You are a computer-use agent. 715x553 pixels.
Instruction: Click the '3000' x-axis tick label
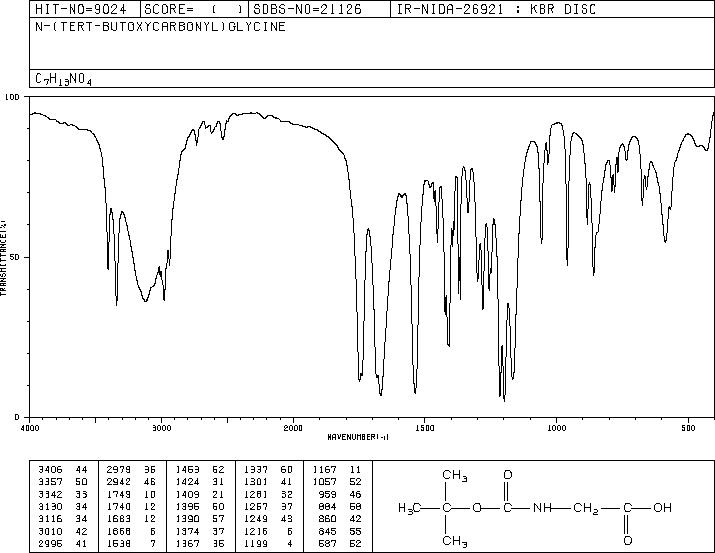click(161, 428)
